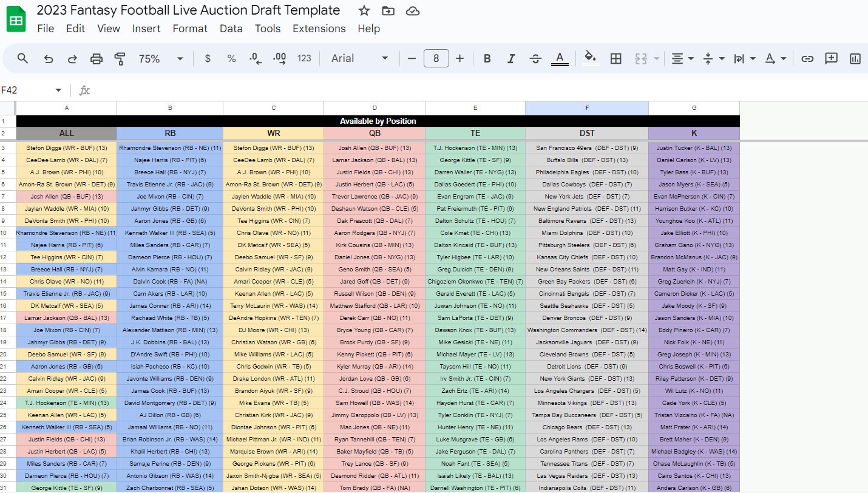Open the print dialog via toolbar icon

click(96, 58)
